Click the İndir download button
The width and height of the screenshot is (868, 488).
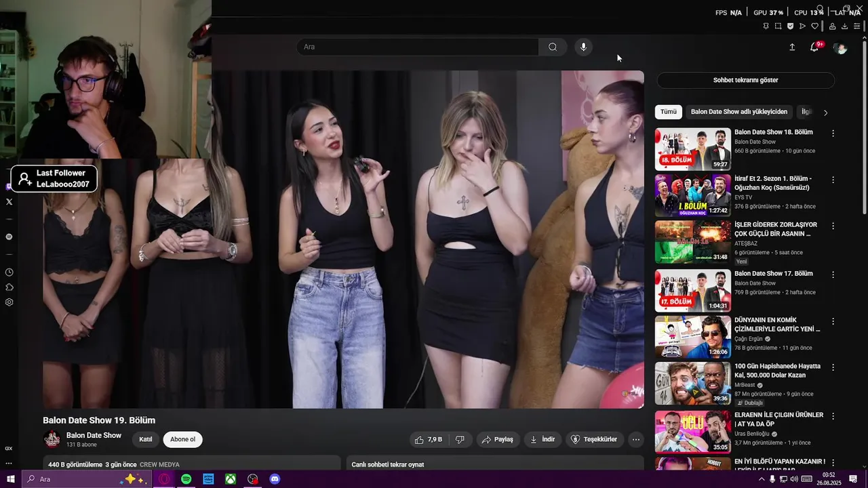click(542, 439)
